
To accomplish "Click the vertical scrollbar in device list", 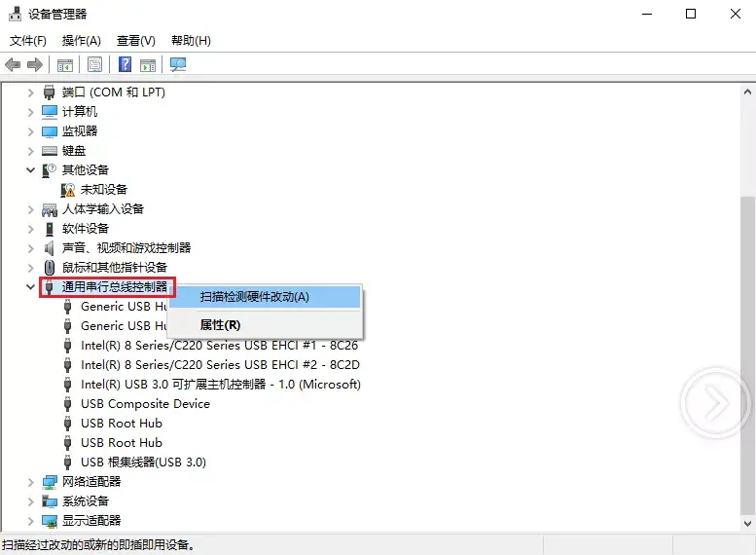I will 746,292.
